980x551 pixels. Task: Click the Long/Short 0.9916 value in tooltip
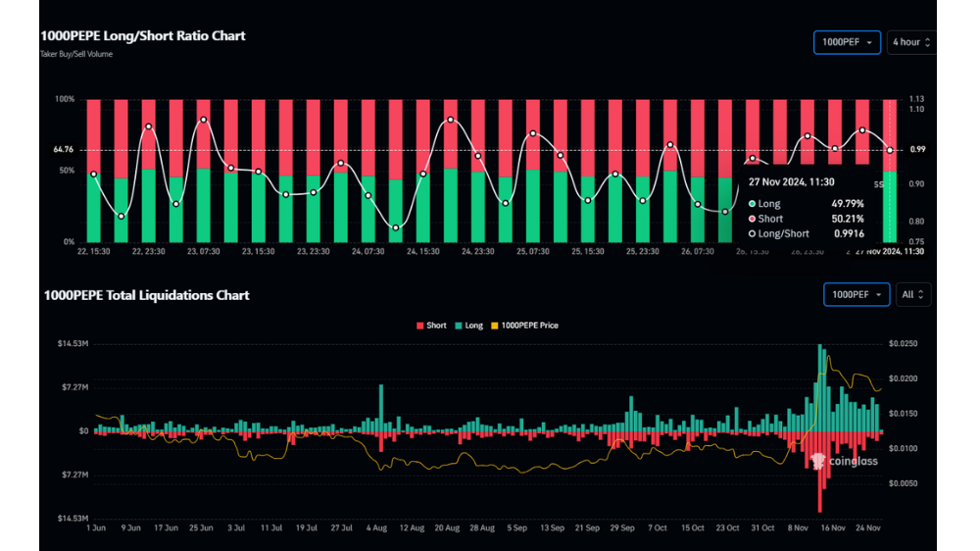tap(849, 234)
